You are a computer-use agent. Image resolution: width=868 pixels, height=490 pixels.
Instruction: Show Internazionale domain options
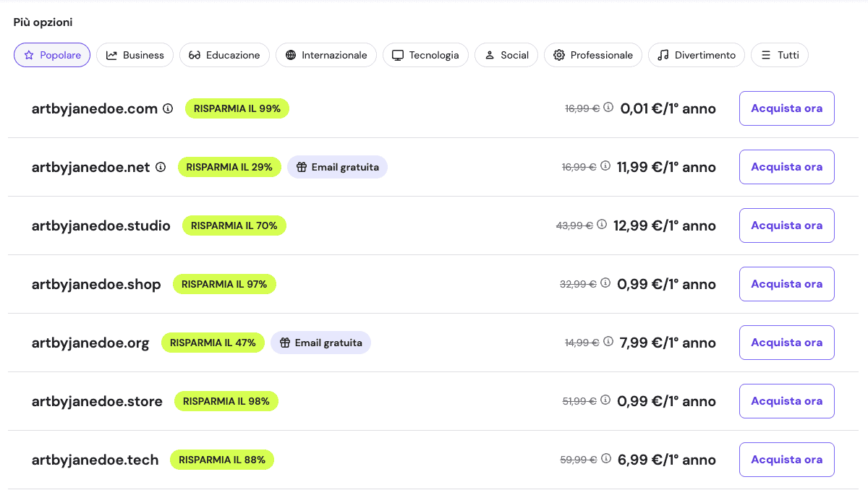pyautogui.click(x=326, y=55)
